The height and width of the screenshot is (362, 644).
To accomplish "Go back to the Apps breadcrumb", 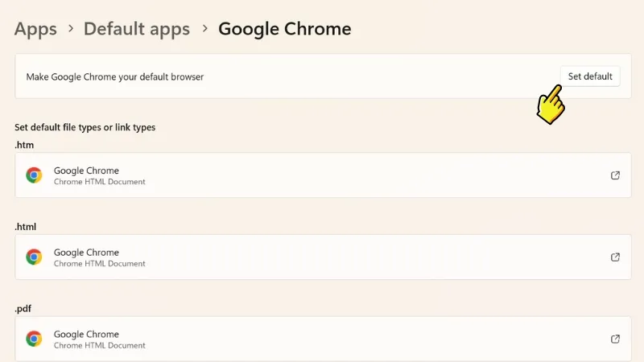I will [35, 29].
